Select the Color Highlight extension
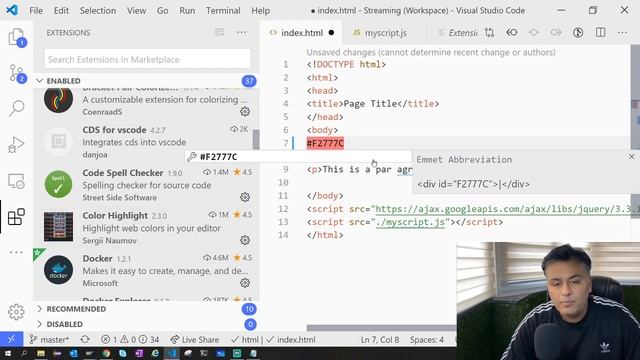Screen dimensions: 640x360 coord(145,228)
